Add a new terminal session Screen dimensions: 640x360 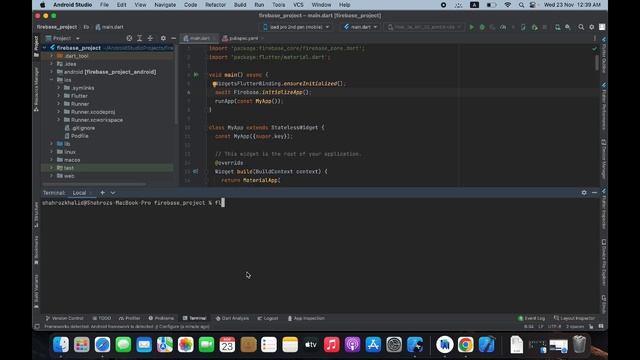[x=102, y=193]
